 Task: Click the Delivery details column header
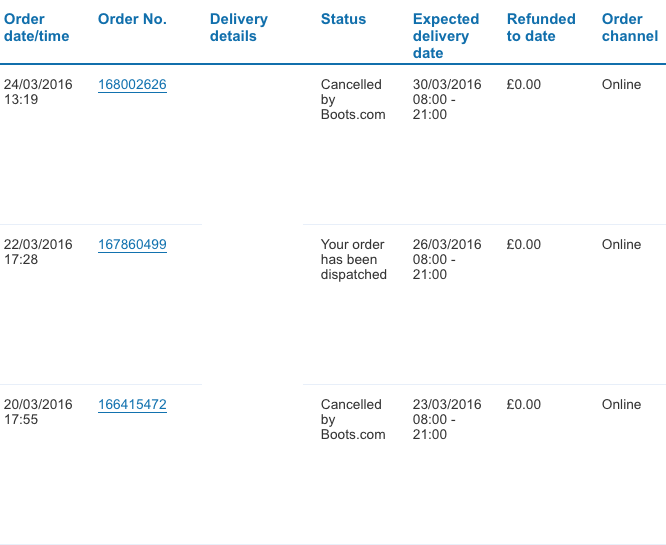(x=239, y=27)
